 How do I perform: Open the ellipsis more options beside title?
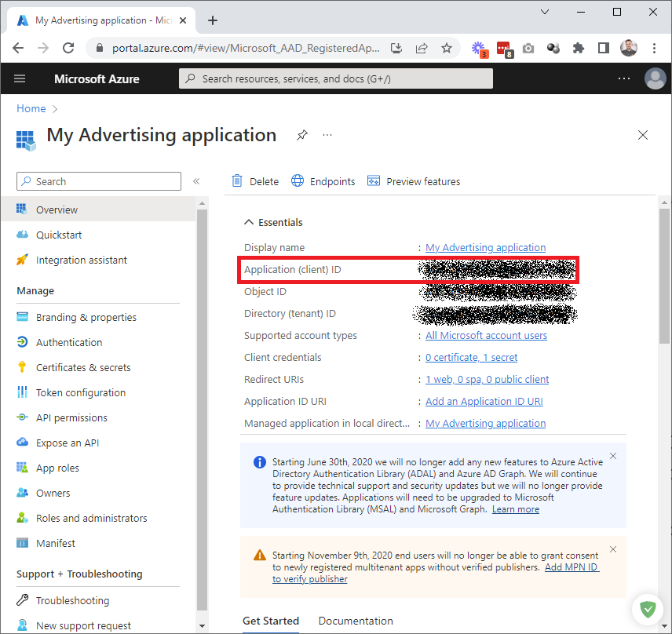(x=327, y=135)
